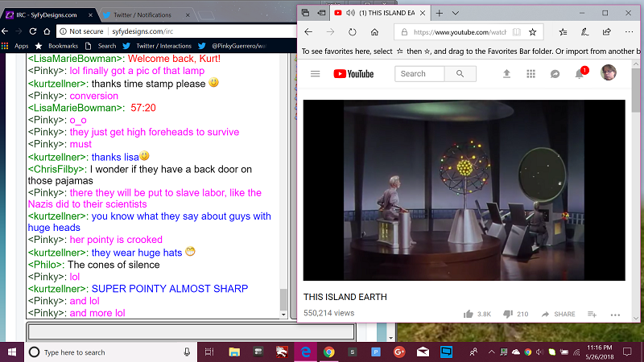
Task: Select chat timestamp text 57:20
Action: (143, 108)
